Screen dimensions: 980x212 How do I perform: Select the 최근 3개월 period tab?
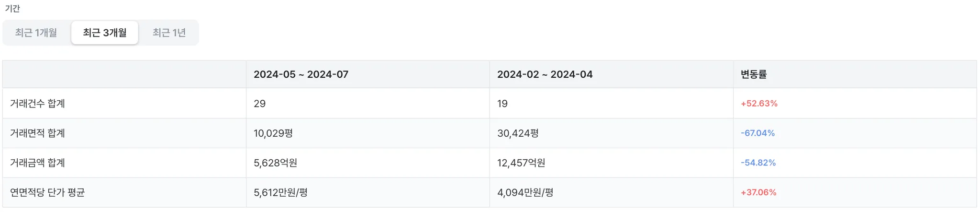click(x=105, y=33)
